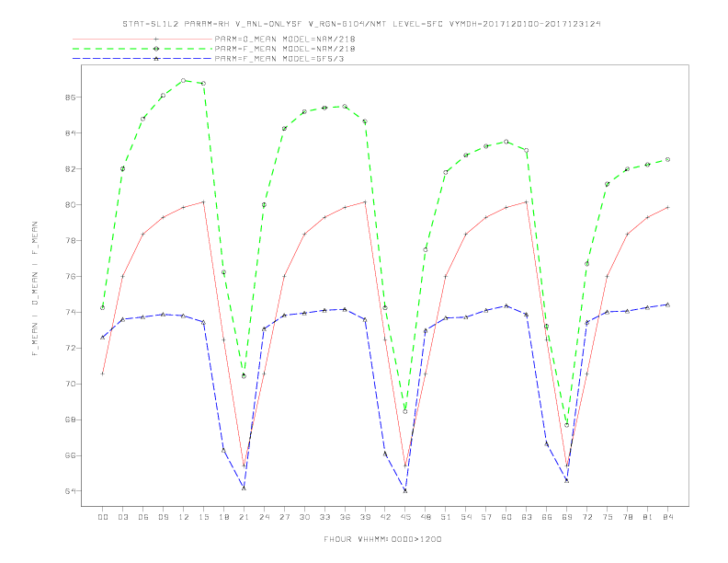
Task: Click x-axis tick label 12
Action: tap(184, 517)
